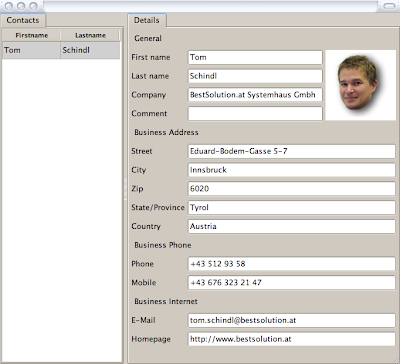Click the Mobile label
The height and width of the screenshot is (364, 400).
tap(144, 283)
